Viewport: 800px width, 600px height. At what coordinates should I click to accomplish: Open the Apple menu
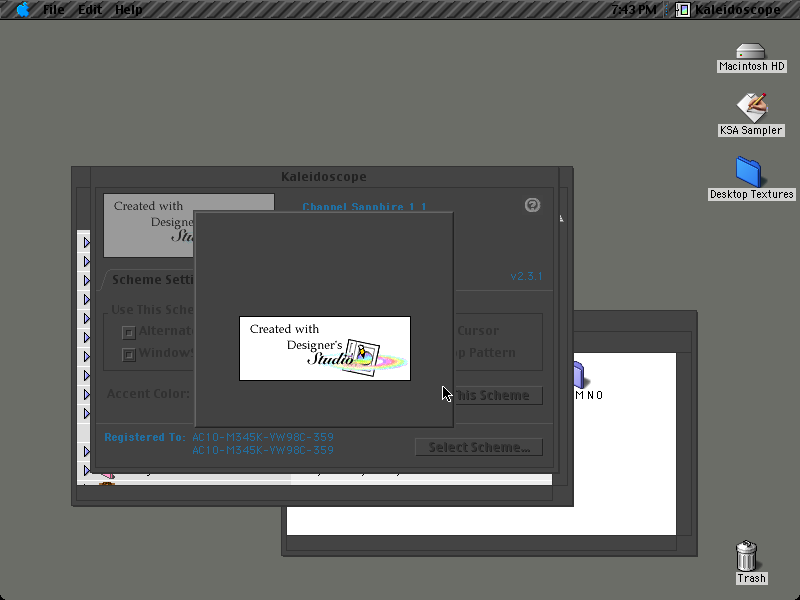click(23, 10)
